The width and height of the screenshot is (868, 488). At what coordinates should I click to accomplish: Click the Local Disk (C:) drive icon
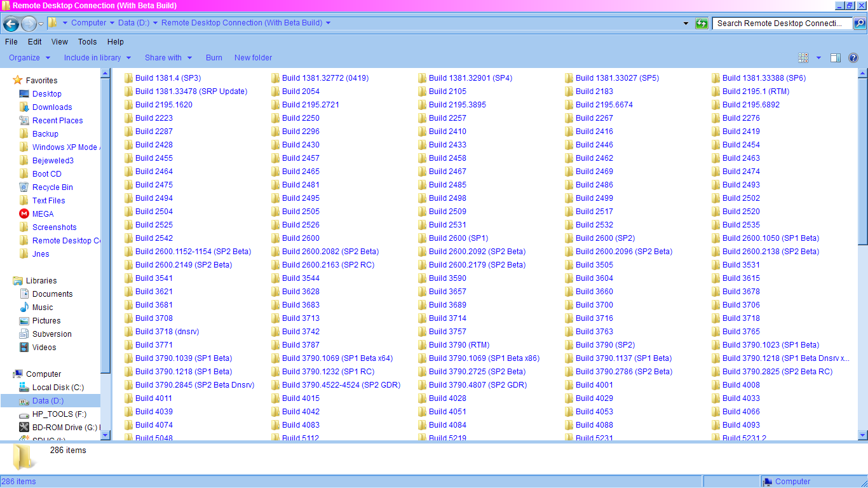[x=24, y=388]
